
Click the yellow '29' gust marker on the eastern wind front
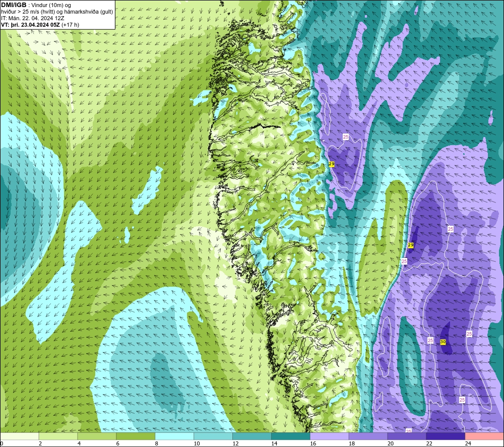click(x=410, y=245)
